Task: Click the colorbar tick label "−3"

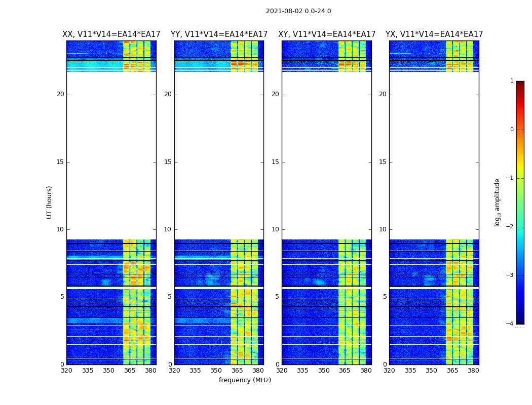Action: point(510,275)
